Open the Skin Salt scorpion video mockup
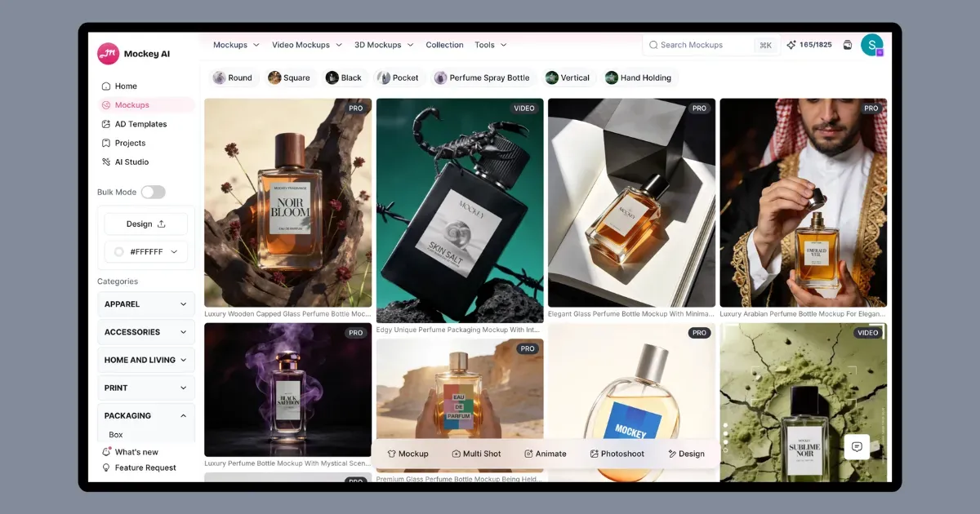This screenshot has height=514, width=980. pos(460,210)
